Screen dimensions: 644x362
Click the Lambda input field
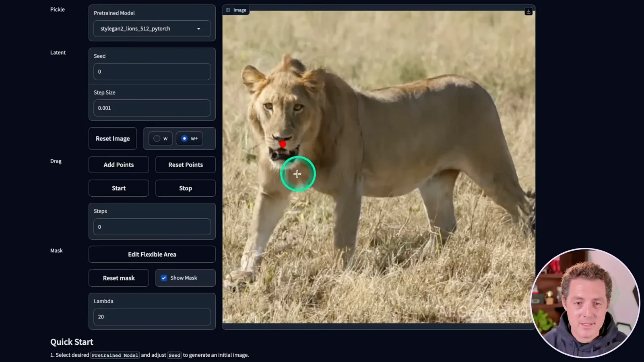pos(152,317)
